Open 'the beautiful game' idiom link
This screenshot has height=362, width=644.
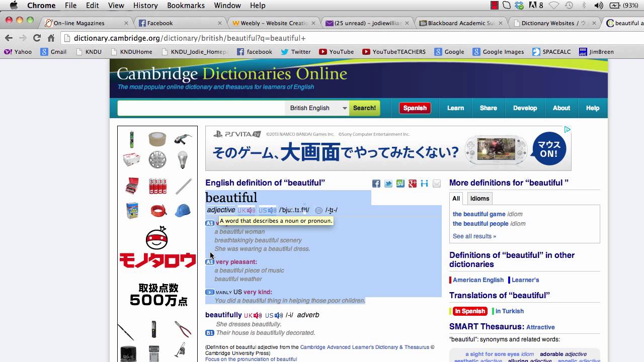[478, 214]
